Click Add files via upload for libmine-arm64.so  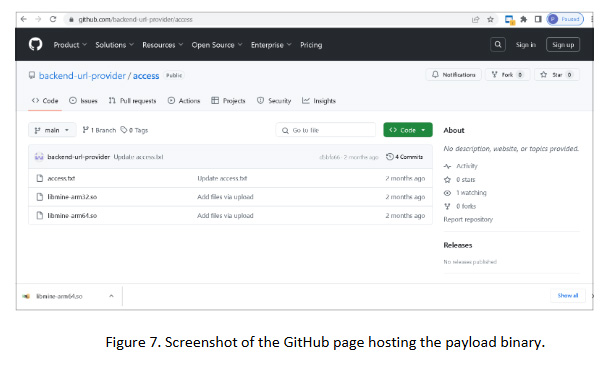pos(225,216)
